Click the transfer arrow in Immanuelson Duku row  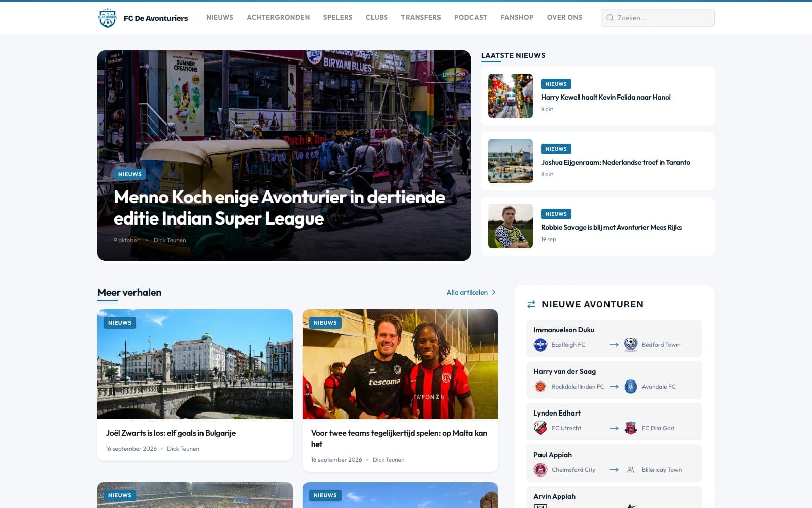point(614,345)
